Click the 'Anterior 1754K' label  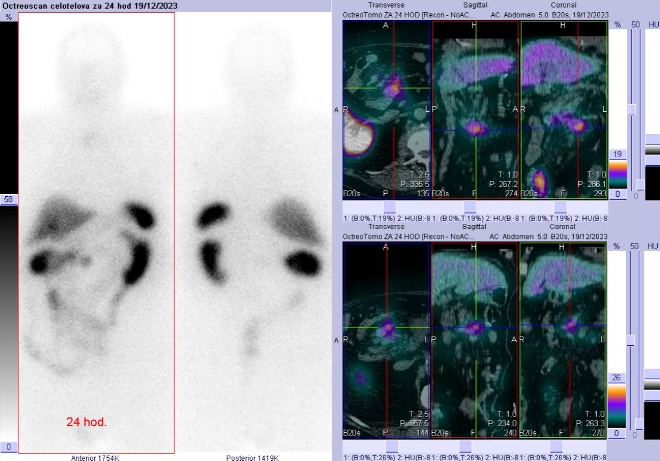95,458
